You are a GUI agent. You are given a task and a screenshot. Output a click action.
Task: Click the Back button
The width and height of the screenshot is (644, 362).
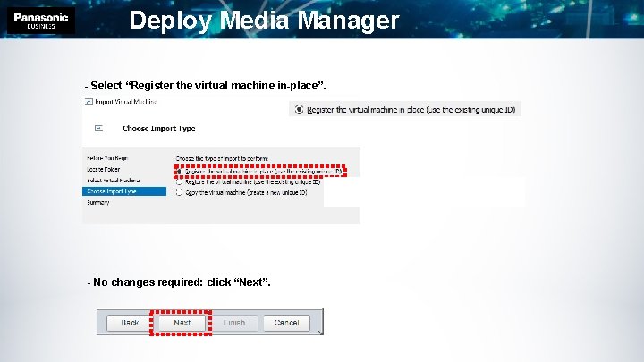pyautogui.click(x=130, y=323)
